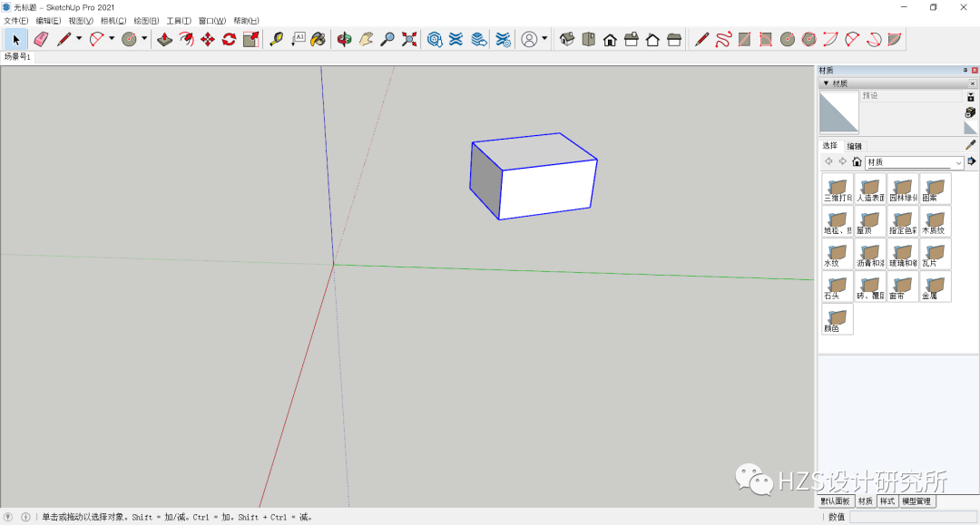Activate the Rotate tool
Image resolution: width=980 pixels, height=525 pixels.
(227, 39)
